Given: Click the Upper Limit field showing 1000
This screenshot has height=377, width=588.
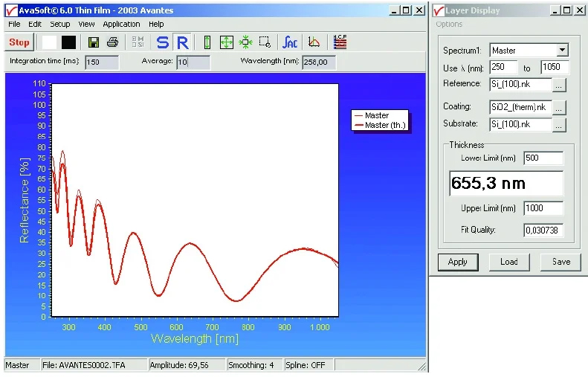Looking at the screenshot, I should tap(543, 208).
